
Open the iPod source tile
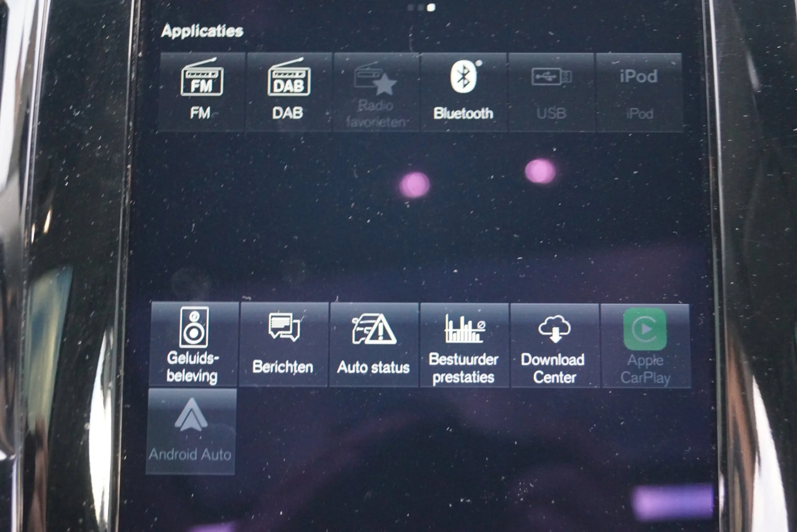[x=639, y=92]
